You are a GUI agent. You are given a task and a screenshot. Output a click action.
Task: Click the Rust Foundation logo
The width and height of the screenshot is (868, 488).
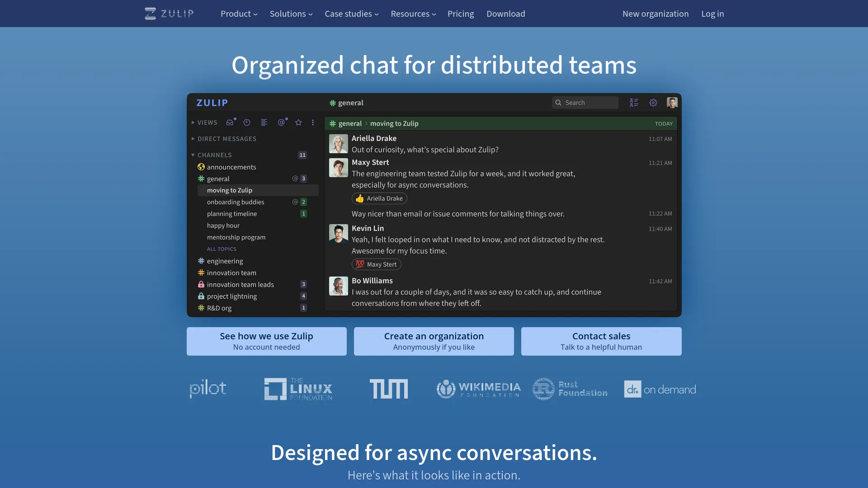pos(570,389)
